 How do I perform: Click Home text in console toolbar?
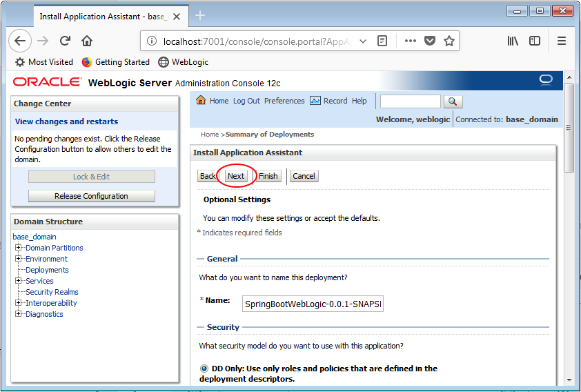pyautogui.click(x=219, y=101)
